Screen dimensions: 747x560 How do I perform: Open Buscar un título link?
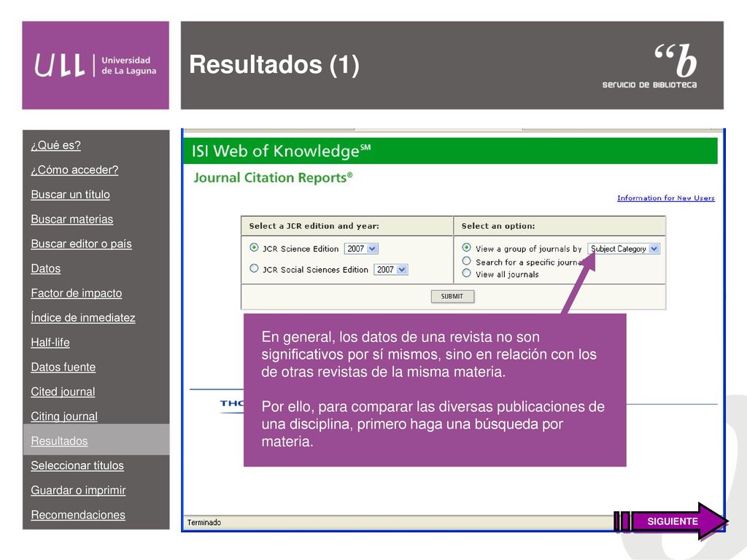coord(70,195)
